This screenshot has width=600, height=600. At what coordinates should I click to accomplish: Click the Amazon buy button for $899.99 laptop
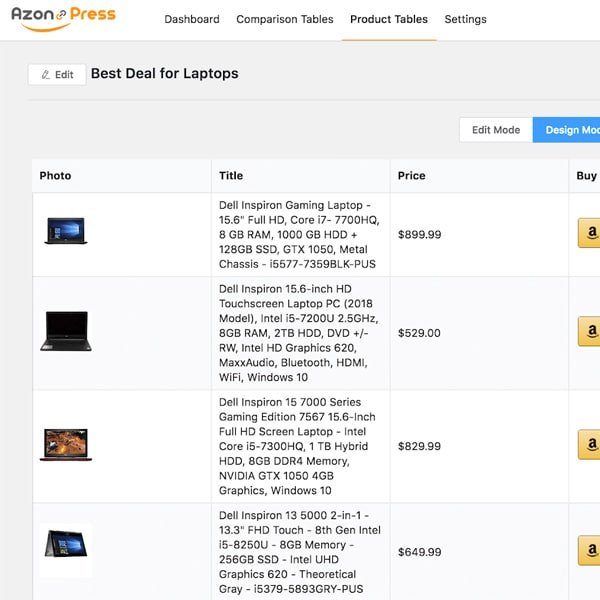pyautogui.click(x=590, y=234)
